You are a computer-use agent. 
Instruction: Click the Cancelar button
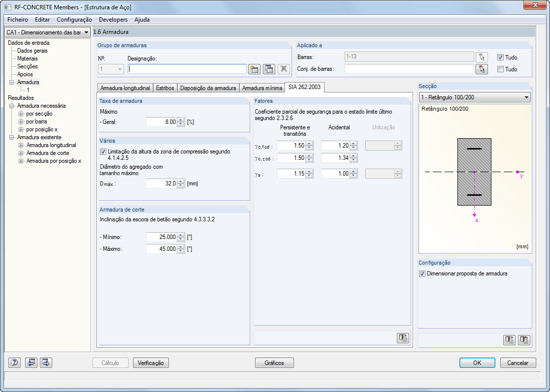pyautogui.click(x=518, y=363)
